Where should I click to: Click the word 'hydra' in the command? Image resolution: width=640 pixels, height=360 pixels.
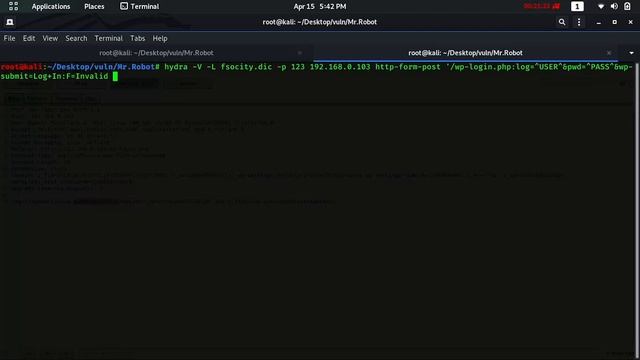tap(176, 67)
